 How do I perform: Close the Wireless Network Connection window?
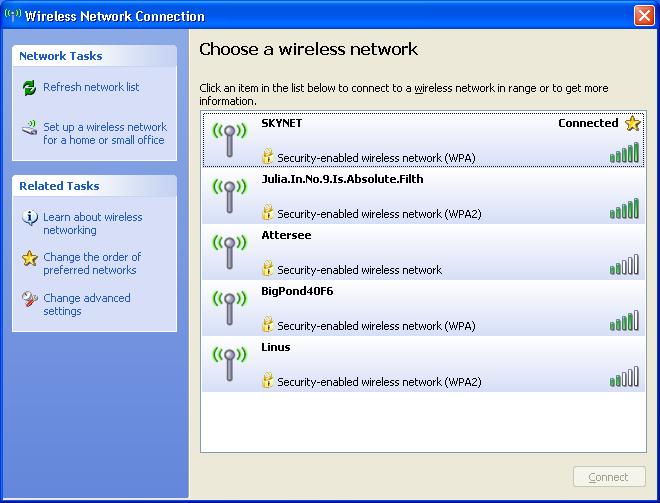(x=644, y=16)
